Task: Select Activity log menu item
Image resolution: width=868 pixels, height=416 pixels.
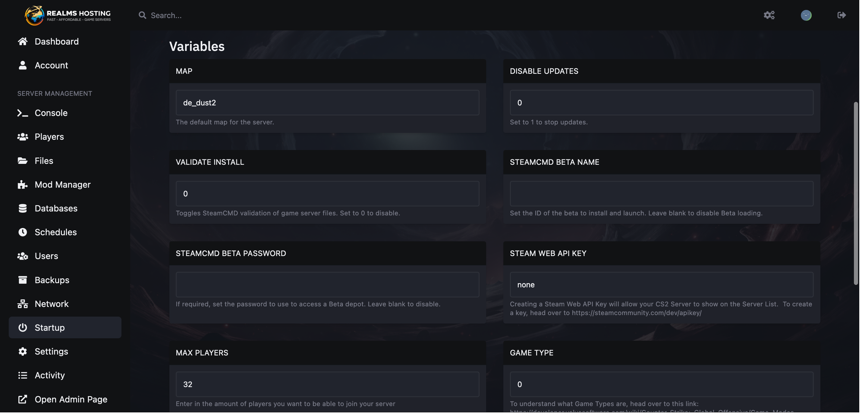Action: point(50,376)
